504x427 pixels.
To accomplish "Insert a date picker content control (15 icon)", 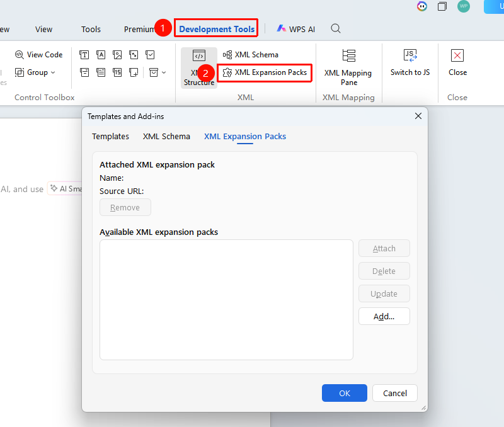I will [x=117, y=72].
